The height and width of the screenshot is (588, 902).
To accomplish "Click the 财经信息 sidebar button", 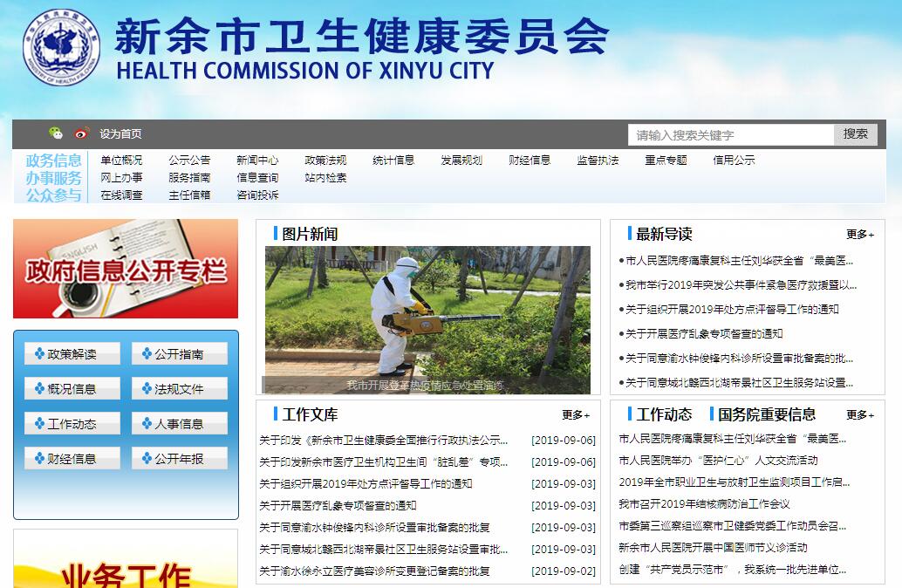I will pyautogui.click(x=72, y=459).
